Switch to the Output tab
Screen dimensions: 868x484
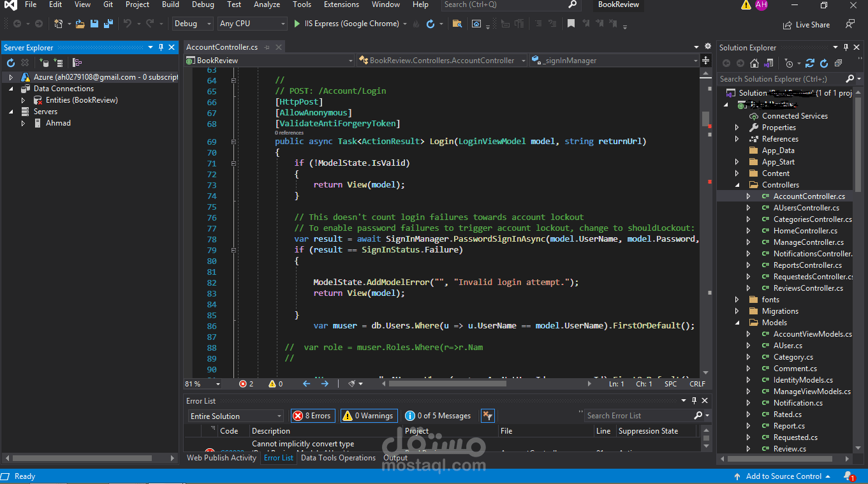[395, 458]
